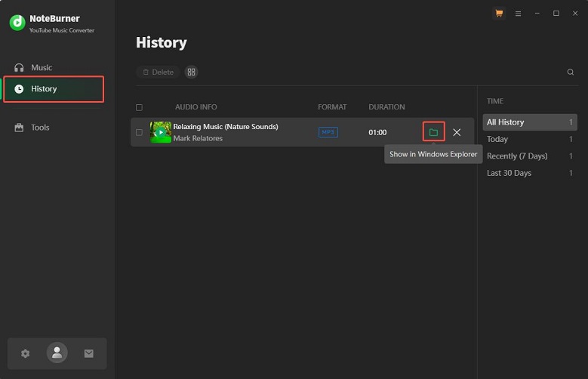
Task: Click the MP3 format badge
Action: click(x=328, y=132)
